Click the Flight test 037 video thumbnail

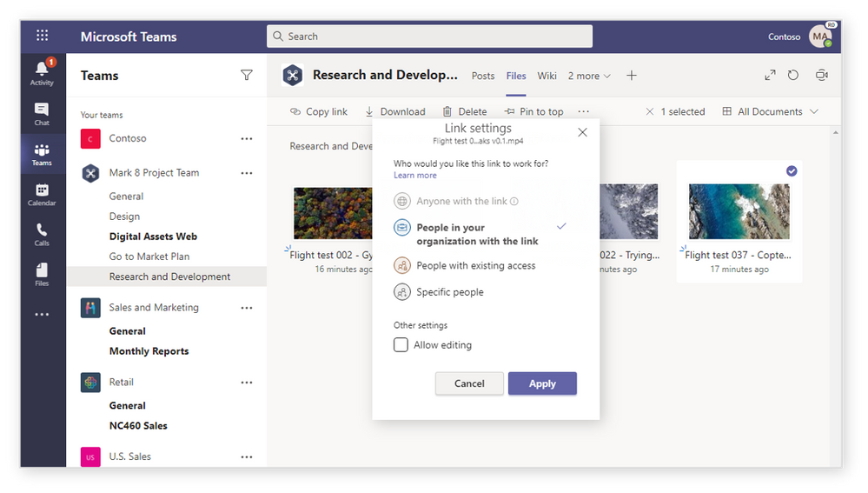pos(739,211)
